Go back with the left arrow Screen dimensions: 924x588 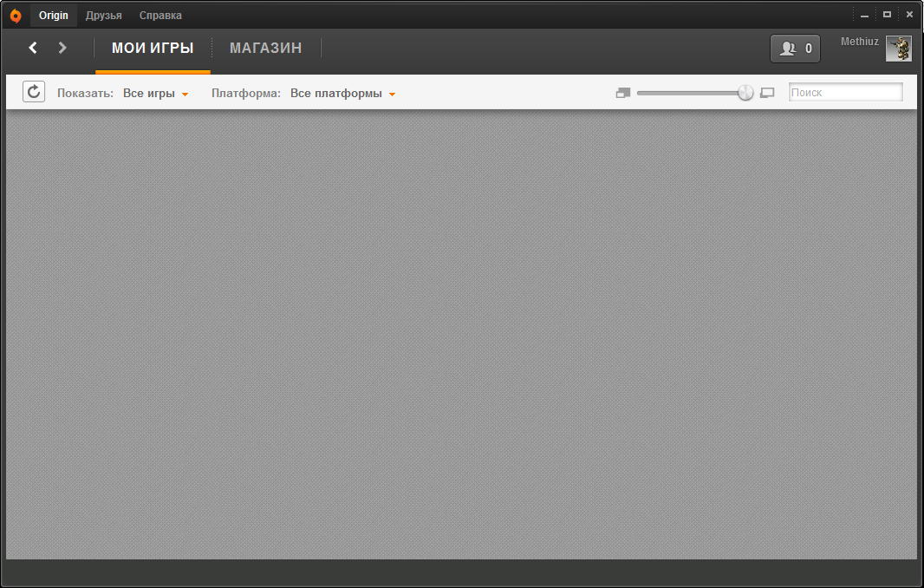[33, 48]
